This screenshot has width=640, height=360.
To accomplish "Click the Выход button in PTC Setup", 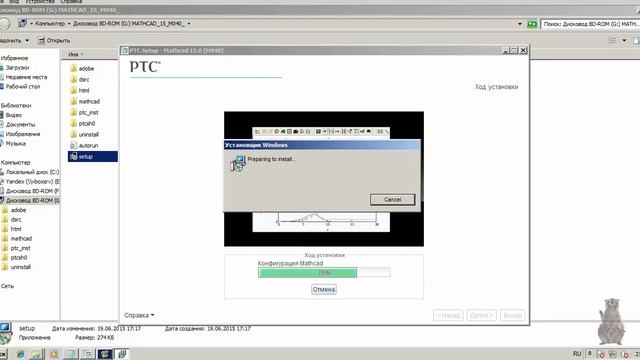I will (x=512, y=315).
